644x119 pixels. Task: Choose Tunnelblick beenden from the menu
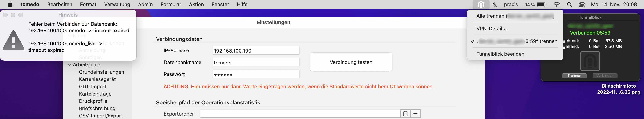click(500, 54)
